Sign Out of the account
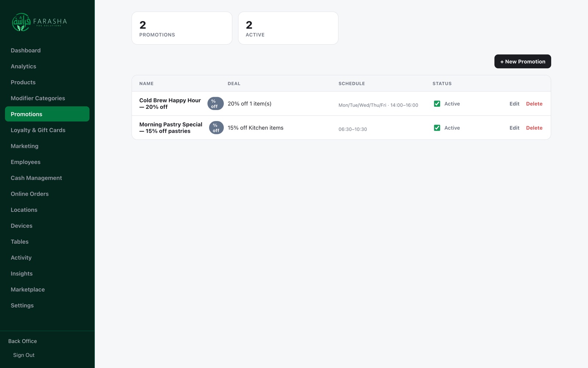The width and height of the screenshot is (588, 368). point(24,355)
